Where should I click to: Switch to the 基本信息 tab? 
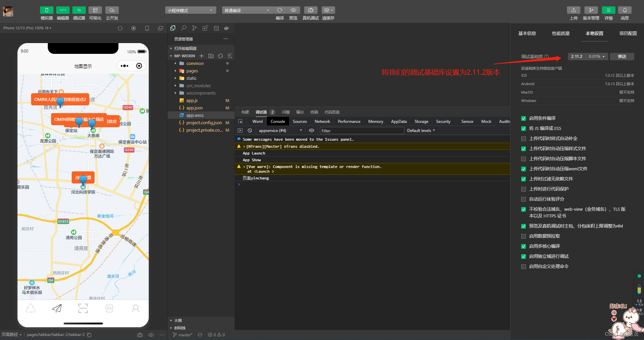pos(527,33)
